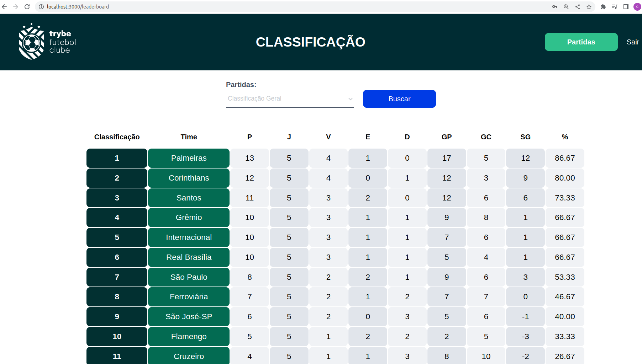The width and height of the screenshot is (642, 364).
Task: Click the Partidas navigation button
Action: 581,42
